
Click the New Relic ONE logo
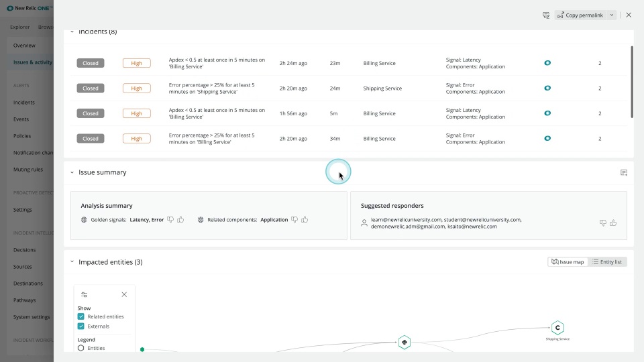(29, 8)
